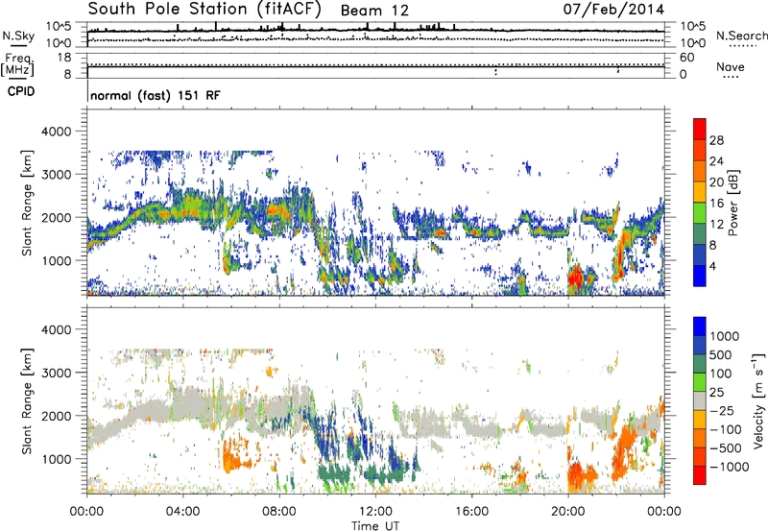Click the "N.Sky" legend label
The width and height of the screenshot is (768, 532).
[x=18, y=36]
